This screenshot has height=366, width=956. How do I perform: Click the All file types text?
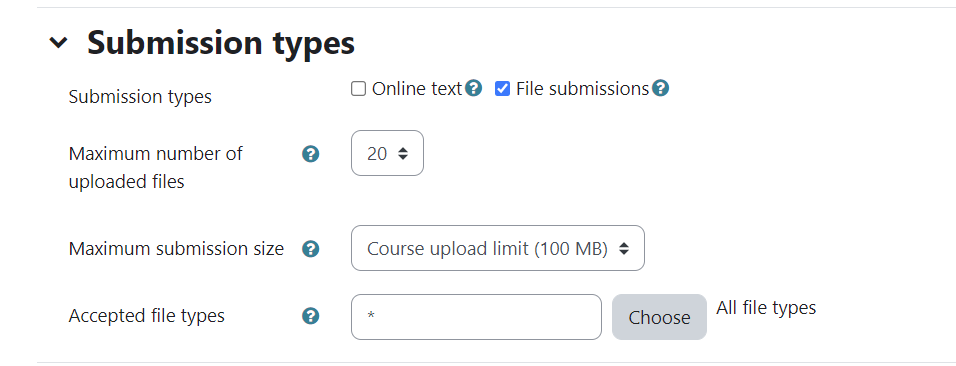(766, 308)
